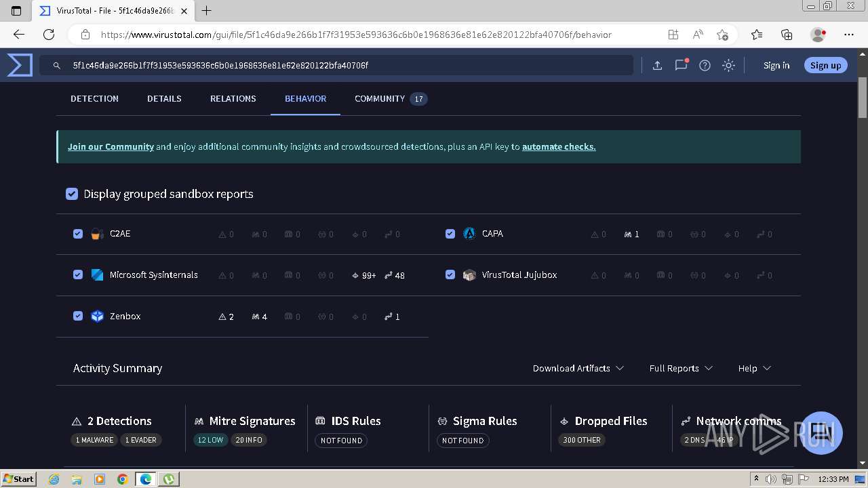Toggle the light/dark theme icon

[728, 66]
